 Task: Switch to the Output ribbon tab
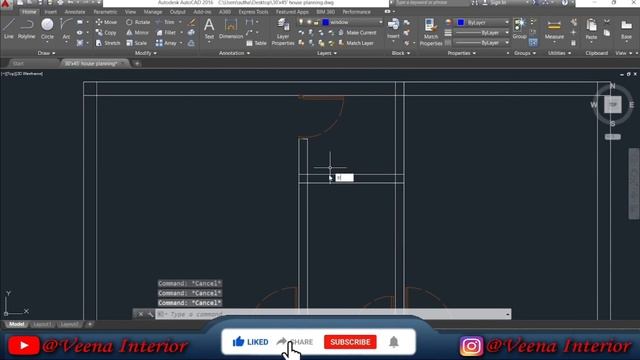click(178, 12)
